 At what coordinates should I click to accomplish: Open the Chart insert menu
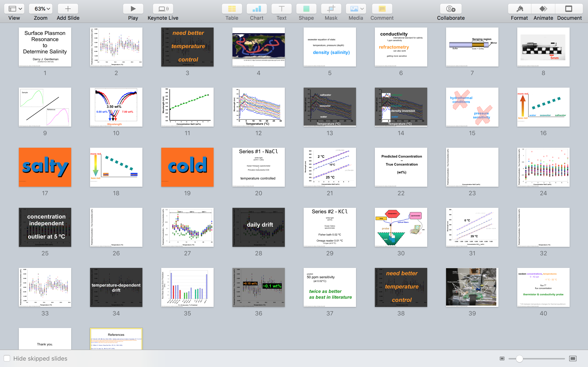pos(257,9)
